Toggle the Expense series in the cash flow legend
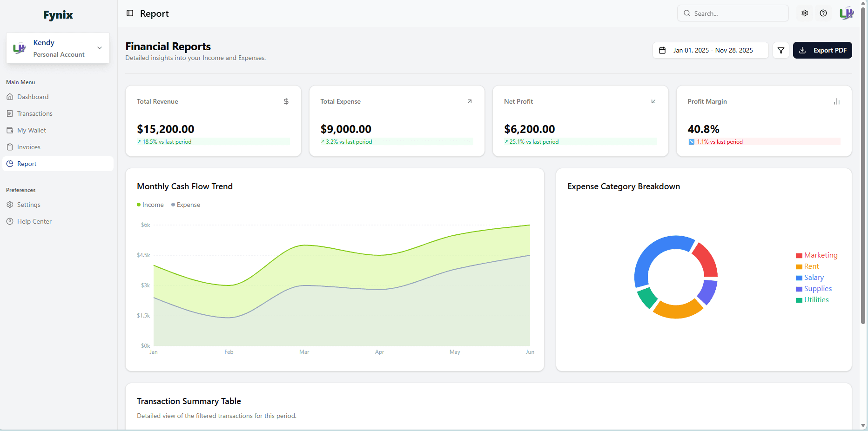 click(185, 205)
